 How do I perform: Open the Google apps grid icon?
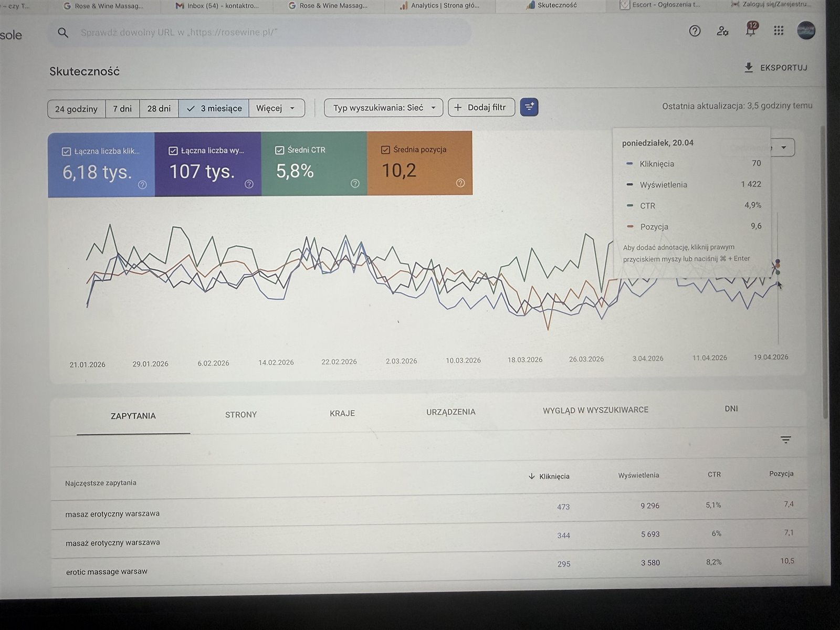[x=779, y=31]
